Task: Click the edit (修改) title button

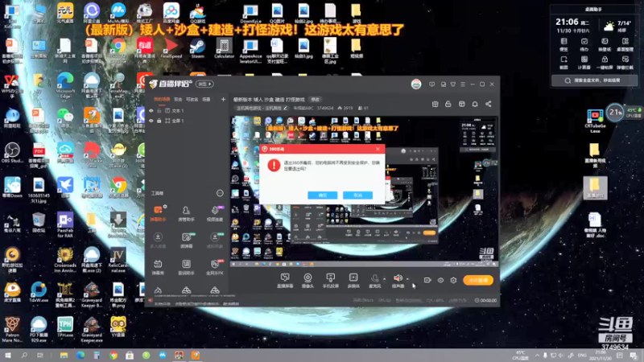Action: (x=315, y=99)
